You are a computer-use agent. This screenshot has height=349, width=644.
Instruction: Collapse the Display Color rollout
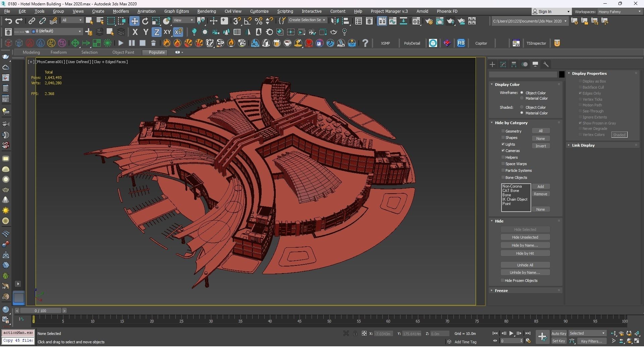tap(507, 85)
